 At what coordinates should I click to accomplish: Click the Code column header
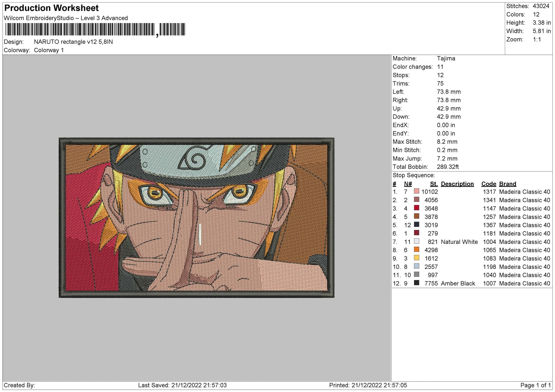click(x=488, y=184)
